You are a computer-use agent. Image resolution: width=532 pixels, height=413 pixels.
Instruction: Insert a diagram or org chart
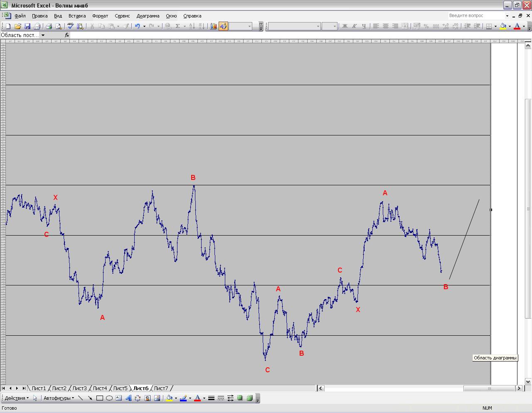138,398
